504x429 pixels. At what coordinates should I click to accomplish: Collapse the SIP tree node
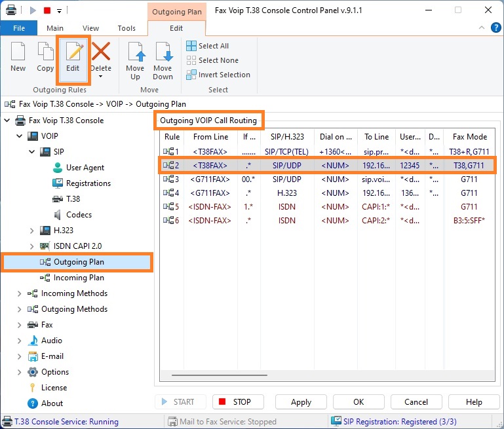(32, 151)
